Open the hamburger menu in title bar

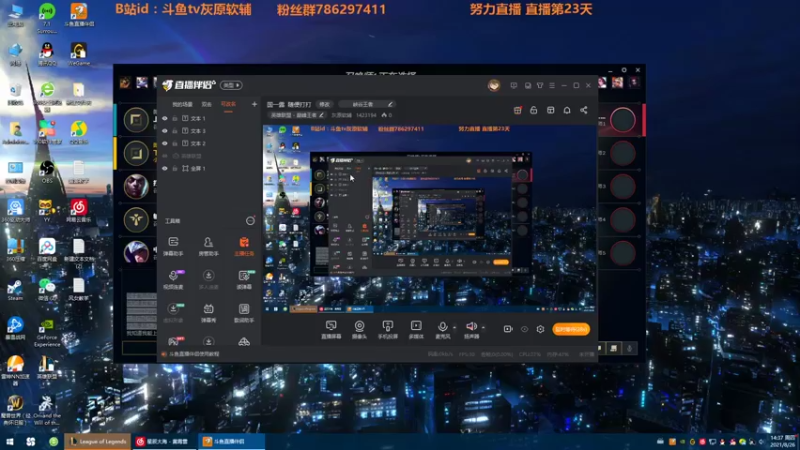point(552,85)
